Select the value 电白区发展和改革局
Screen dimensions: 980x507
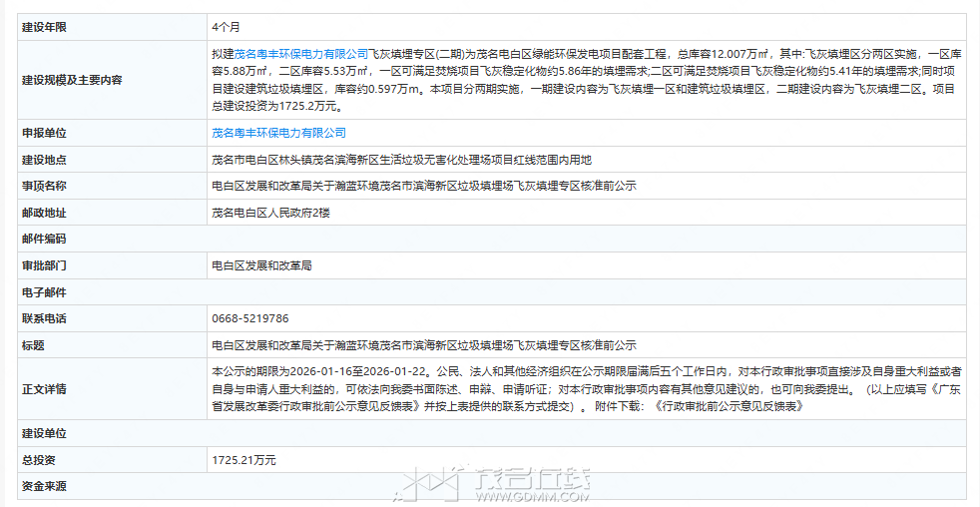pyautogui.click(x=261, y=265)
